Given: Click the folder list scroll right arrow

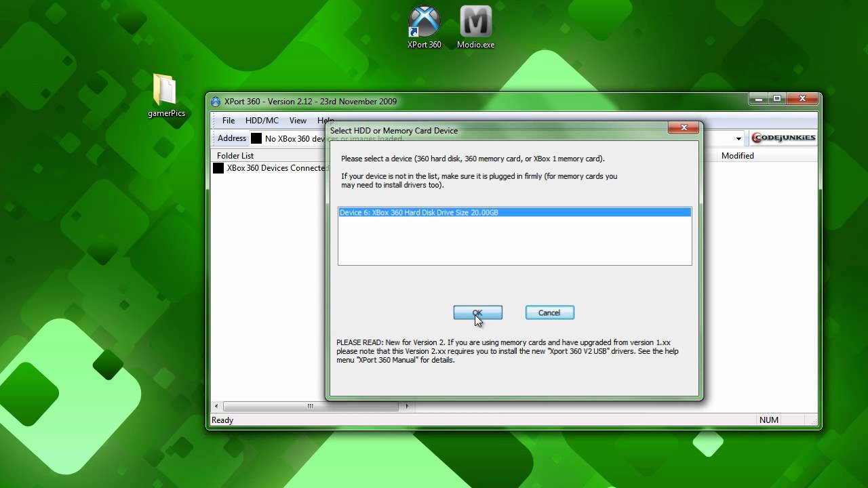Looking at the screenshot, I should (x=407, y=406).
